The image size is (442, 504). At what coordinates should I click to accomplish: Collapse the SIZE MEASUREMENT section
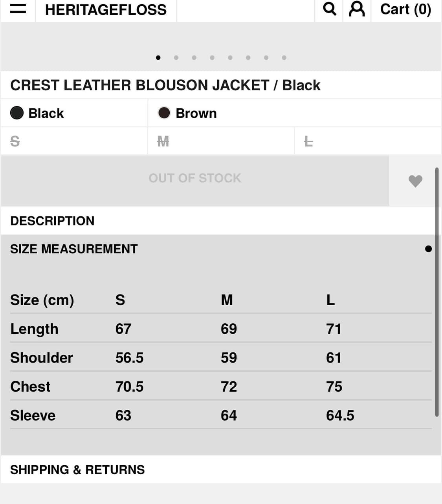point(74,249)
